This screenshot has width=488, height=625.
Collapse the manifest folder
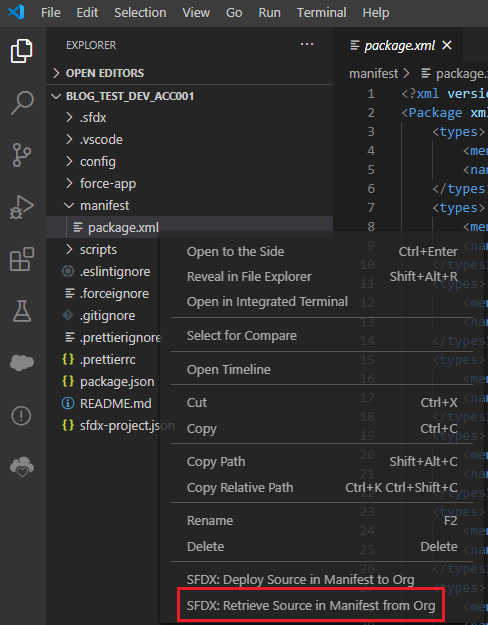189,205
